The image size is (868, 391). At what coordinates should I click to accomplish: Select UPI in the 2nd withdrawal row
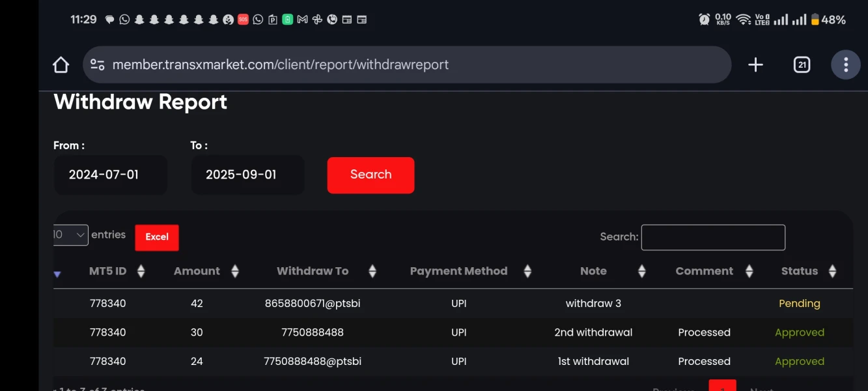tap(459, 332)
